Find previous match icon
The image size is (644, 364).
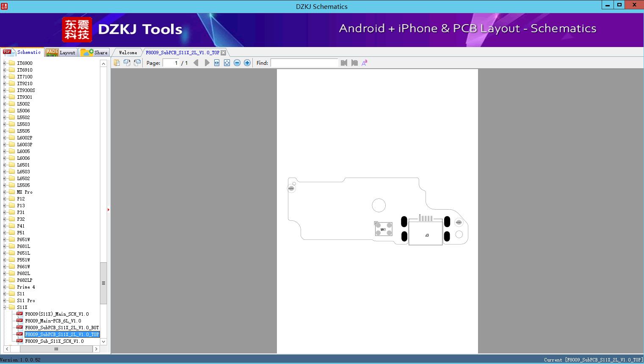344,63
